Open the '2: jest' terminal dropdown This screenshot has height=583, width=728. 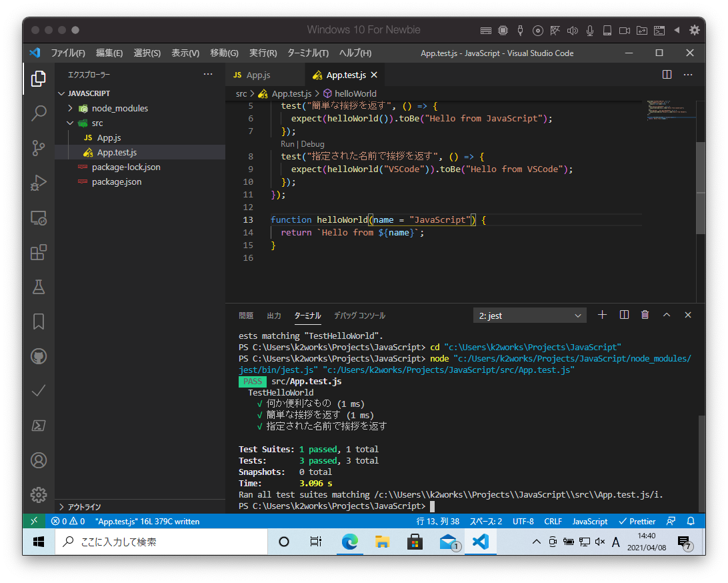pyautogui.click(x=530, y=316)
